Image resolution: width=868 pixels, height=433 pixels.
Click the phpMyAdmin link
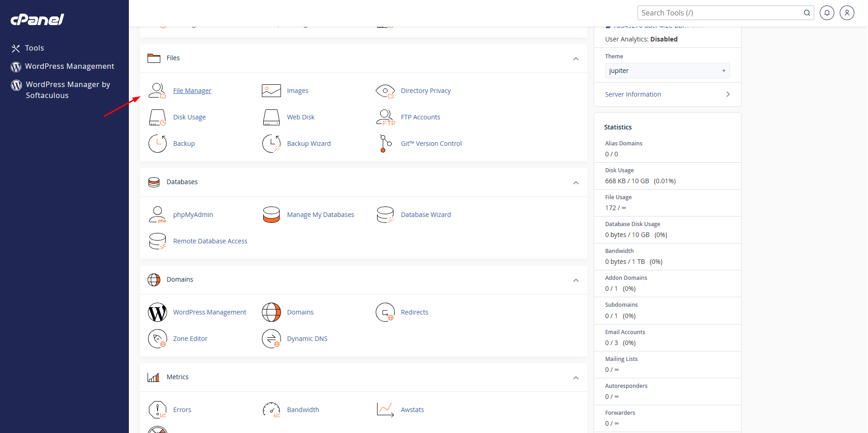tap(193, 215)
